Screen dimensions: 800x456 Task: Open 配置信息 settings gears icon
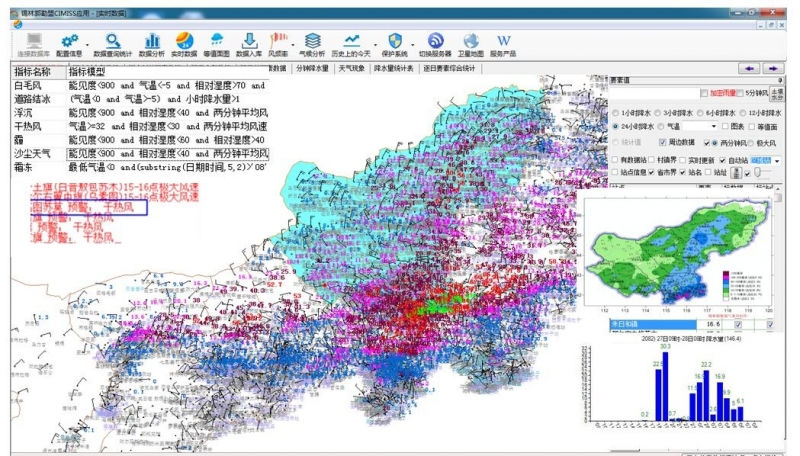coord(69,38)
